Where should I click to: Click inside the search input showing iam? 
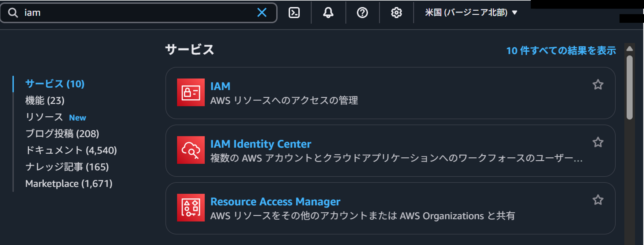pos(125,12)
